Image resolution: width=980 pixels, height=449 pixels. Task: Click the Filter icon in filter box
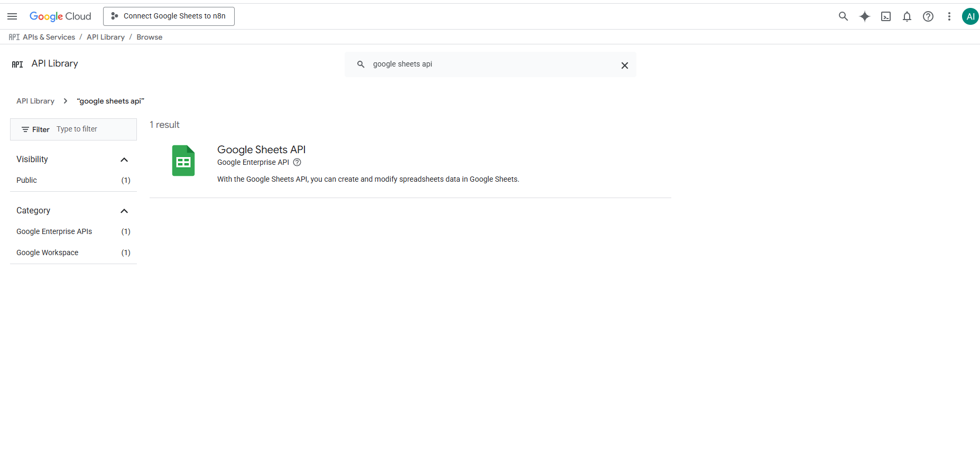(x=25, y=129)
